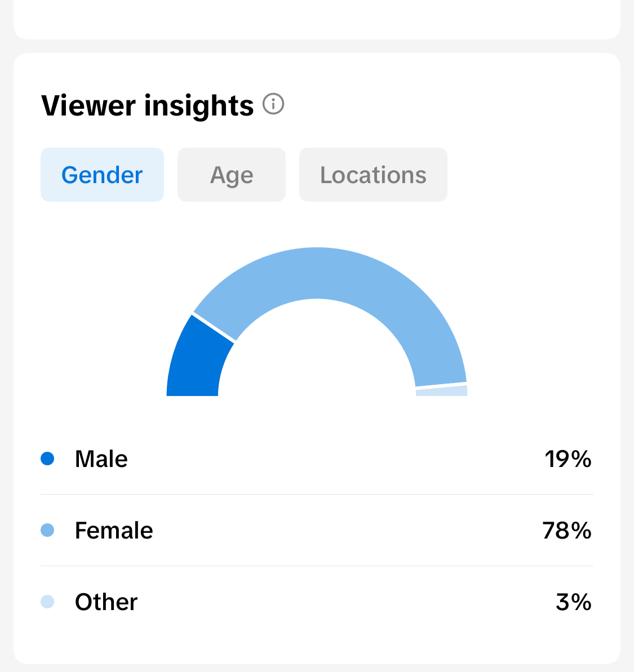Click the 78% Female percentage
The height and width of the screenshot is (672, 634).
coord(567,531)
